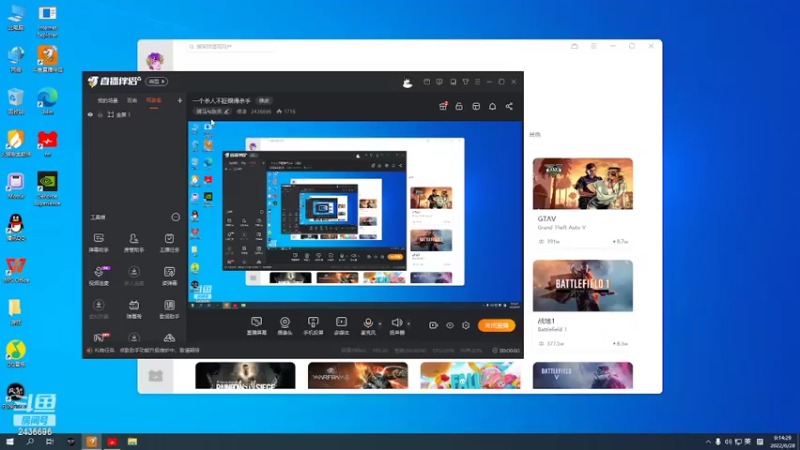Image resolution: width=800 pixels, height=450 pixels.
Task: Click the share icon in the stream header
Action: pyautogui.click(x=509, y=106)
